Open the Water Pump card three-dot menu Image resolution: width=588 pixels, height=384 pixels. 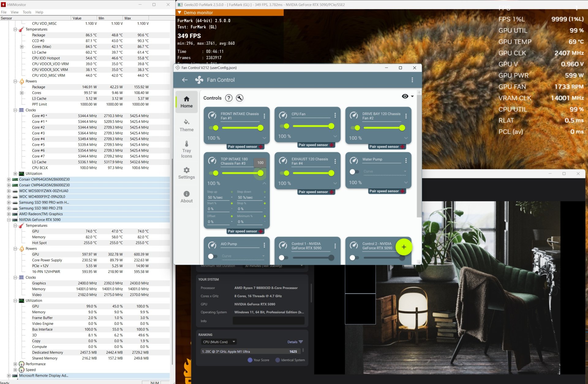click(x=406, y=160)
